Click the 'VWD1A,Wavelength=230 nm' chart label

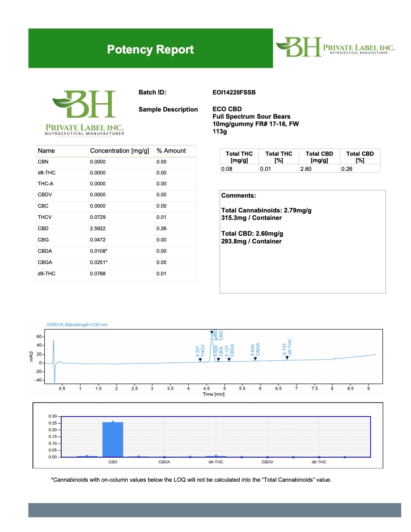(x=77, y=325)
